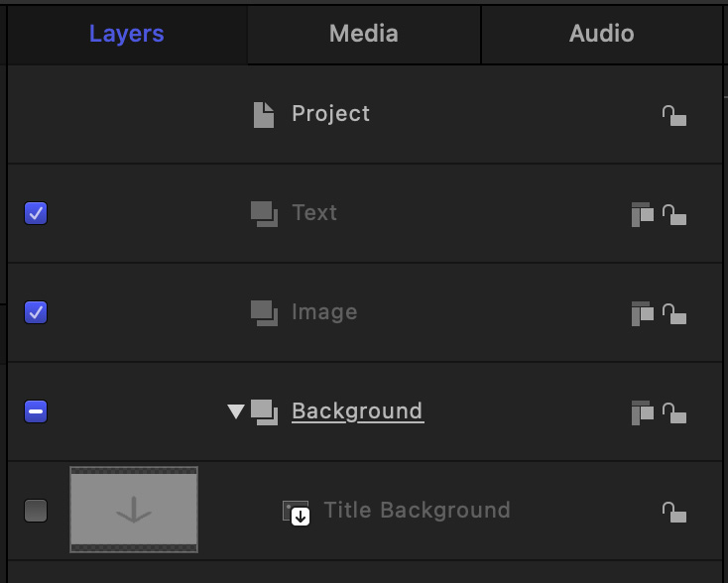This screenshot has height=583, width=728.
Task: Switch to the Media tab
Action: point(364,34)
